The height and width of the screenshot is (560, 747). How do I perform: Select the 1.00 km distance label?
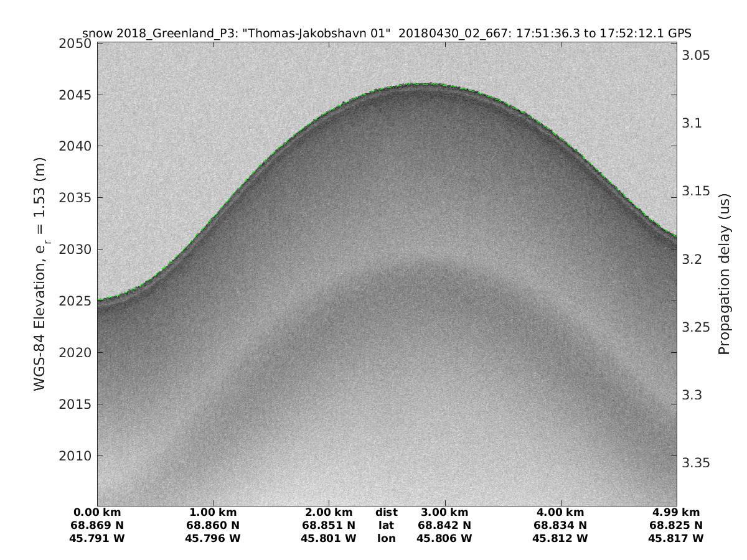(x=214, y=513)
